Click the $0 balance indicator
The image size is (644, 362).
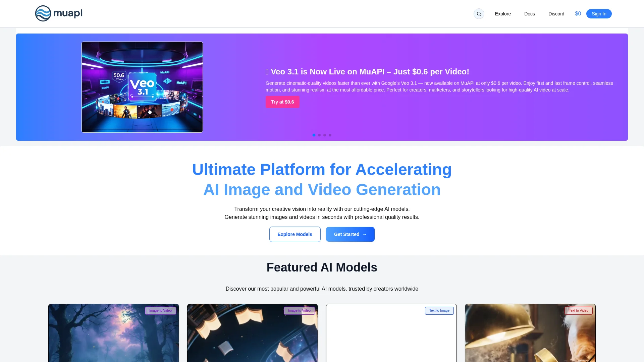[x=578, y=14]
